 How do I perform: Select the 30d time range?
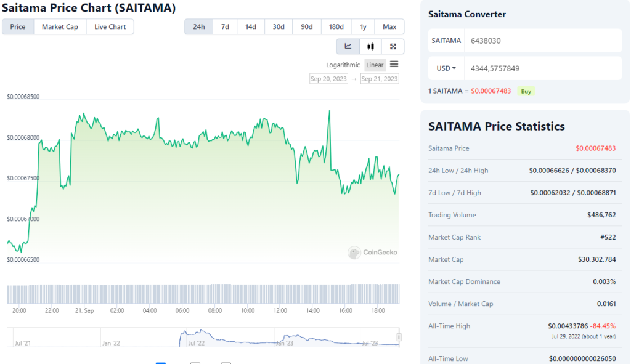click(279, 26)
